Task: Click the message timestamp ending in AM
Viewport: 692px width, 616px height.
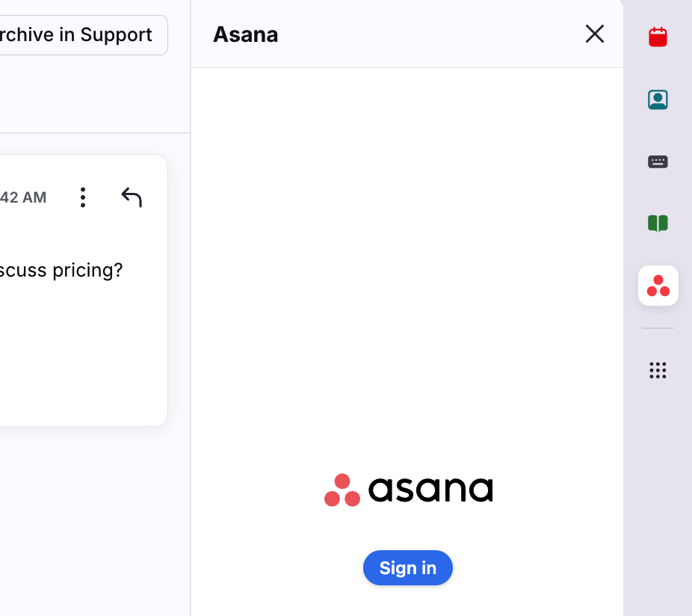Action: pos(22,197)
